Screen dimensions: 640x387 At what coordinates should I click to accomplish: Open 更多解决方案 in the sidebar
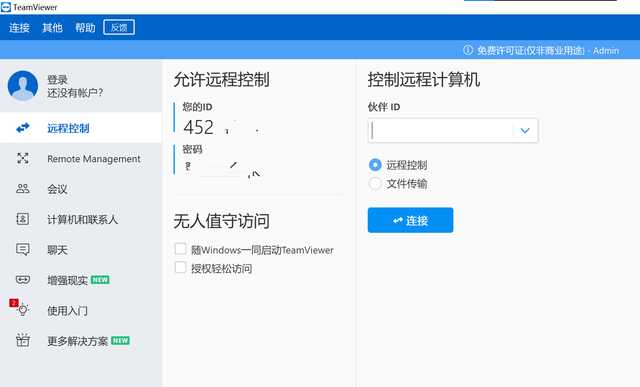click(81, 340)
